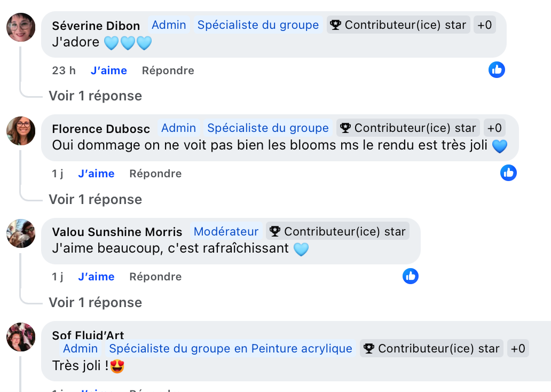Click Séverine Dibon's profile picture
Screen dimensions: 551x392
tap(21, 27)
